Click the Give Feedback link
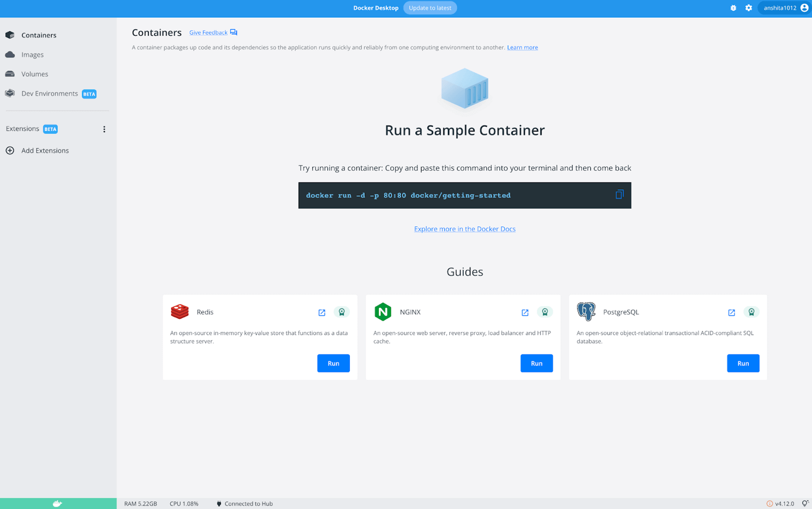This screenshot has height=509, width=812. (208, 32)
